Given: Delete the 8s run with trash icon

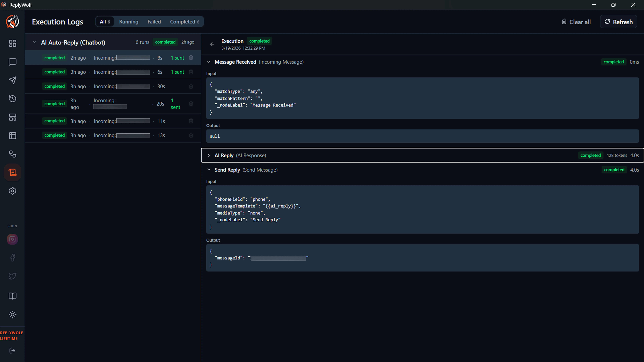Looking at the screenshot, I should coord(191,58).
